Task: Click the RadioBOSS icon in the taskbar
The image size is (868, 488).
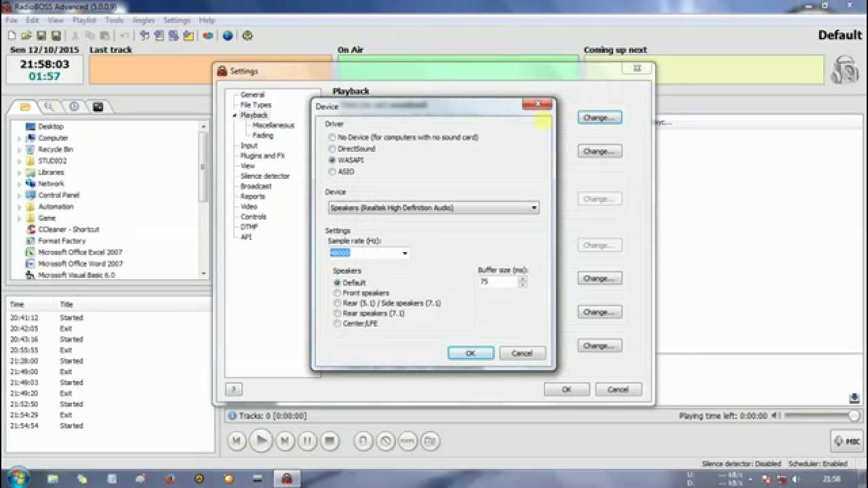Action: tap(287, 479)
